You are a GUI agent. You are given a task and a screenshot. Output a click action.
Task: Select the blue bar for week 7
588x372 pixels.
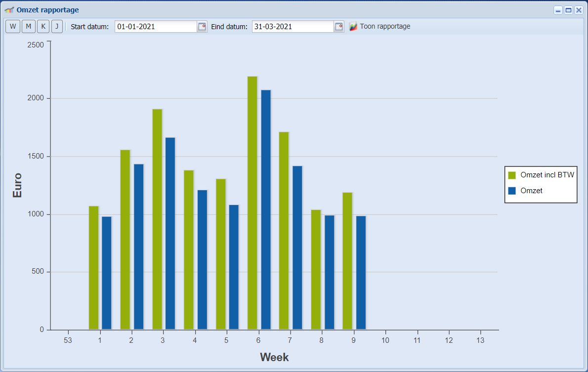click(297, 248)
